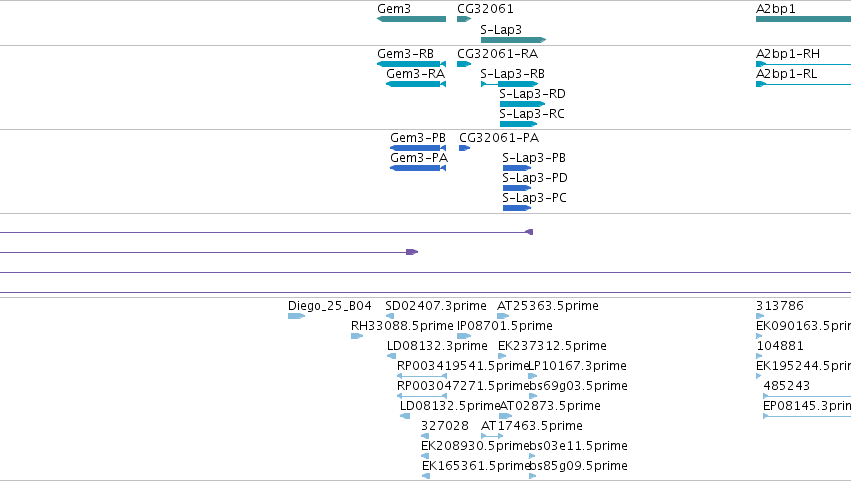Select the Gem3-PA protein feature
851x481 pixels.
418,168
